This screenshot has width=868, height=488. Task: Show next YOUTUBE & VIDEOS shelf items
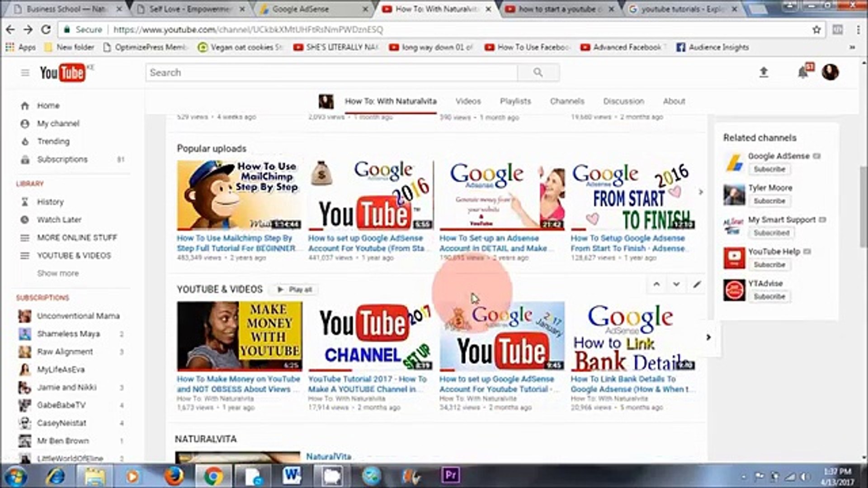[708, 337]
